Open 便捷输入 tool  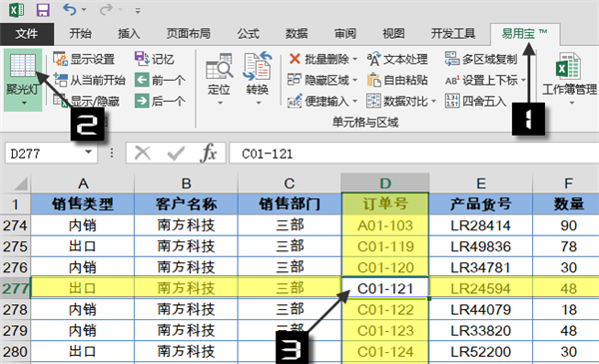322,101
